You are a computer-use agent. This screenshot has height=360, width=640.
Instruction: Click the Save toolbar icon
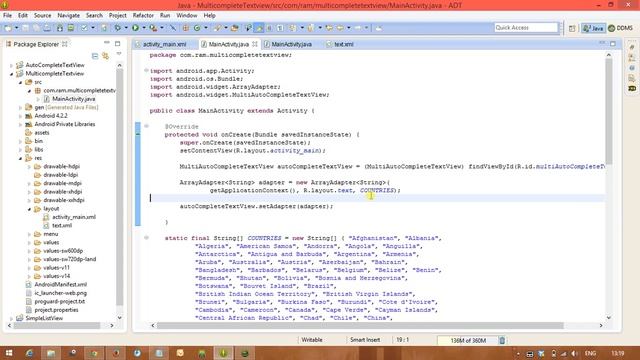pos(25,28)
